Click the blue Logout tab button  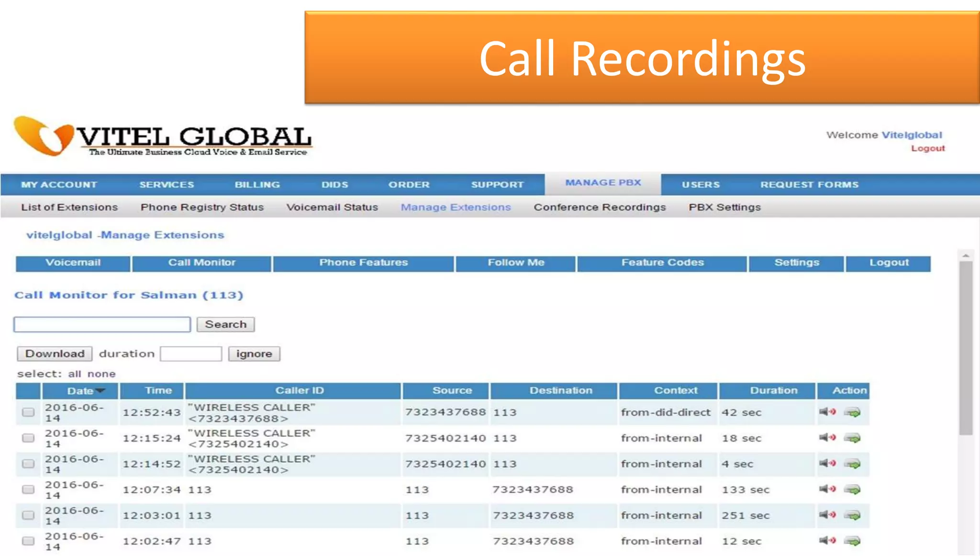(888, 263)
